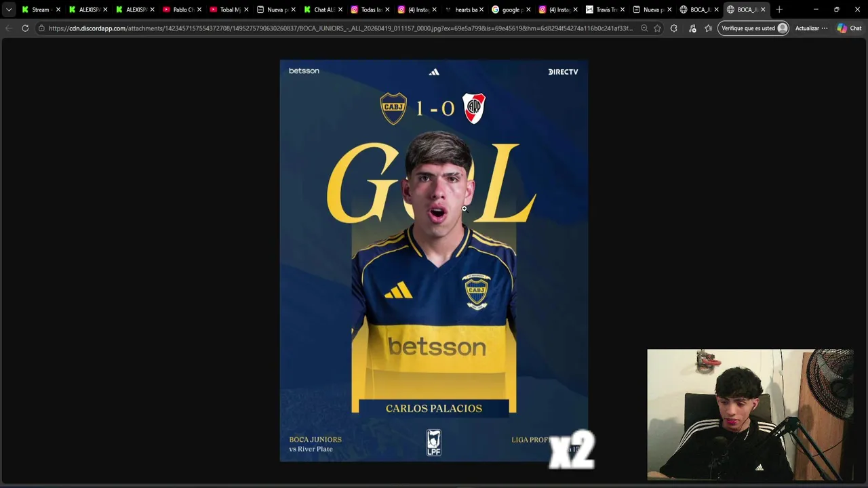Image resolution: width=868 pixels, height=488 pixels.
Task: Switch to the Stream tab
Action: tap(40, 9)
